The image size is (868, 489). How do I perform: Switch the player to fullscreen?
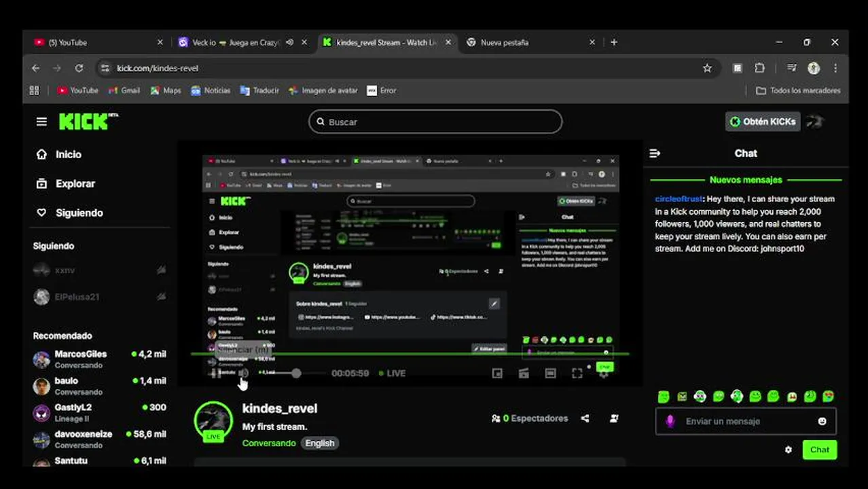577,373
